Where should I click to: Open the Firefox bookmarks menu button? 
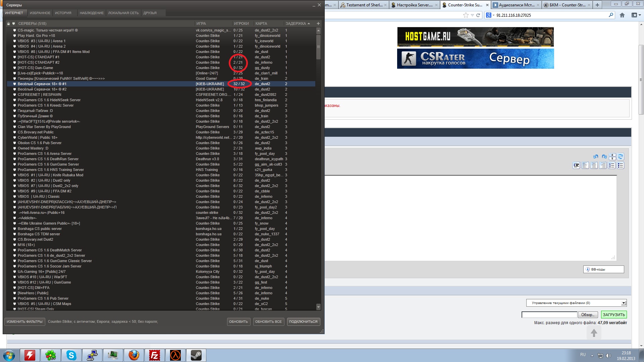click(x=636, y=15)
